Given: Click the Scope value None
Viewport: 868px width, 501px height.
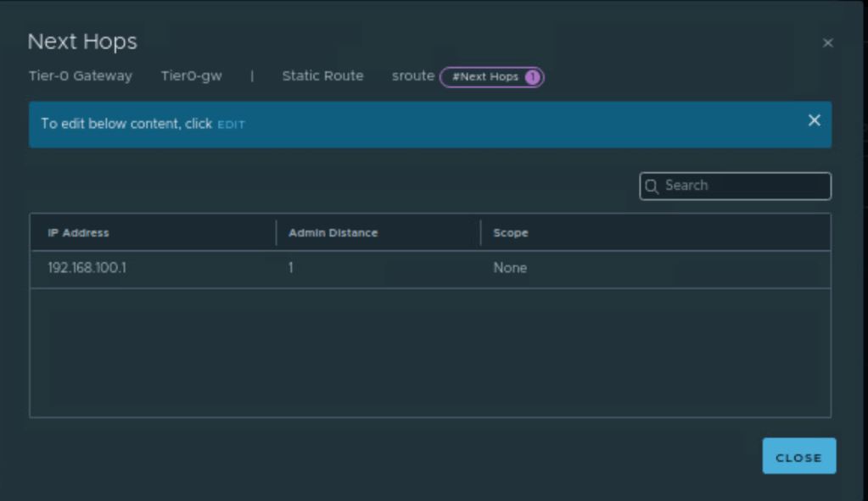Looking at the screenshot, I should (x=510, y=268).
